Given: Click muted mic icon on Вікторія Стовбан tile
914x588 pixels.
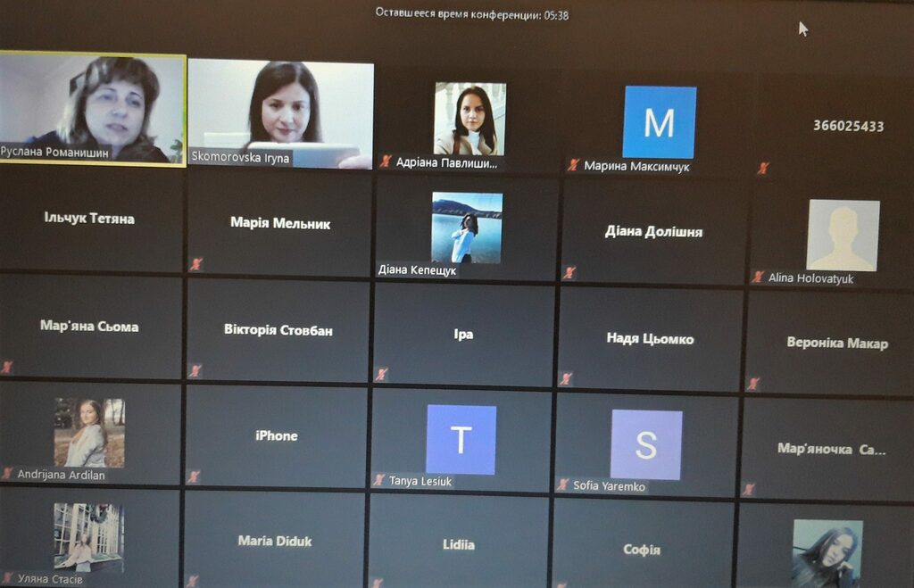Looking at the screenshot, I should [195, 370].
